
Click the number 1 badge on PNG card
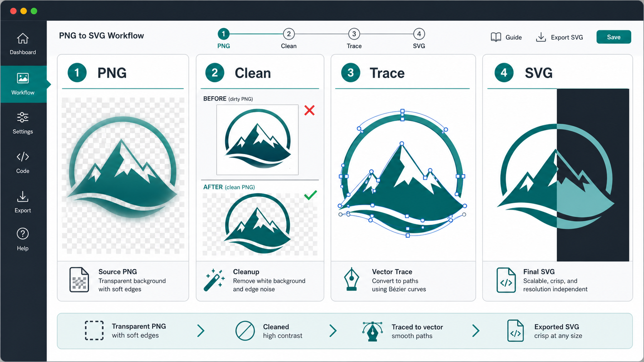pos(77,73)
